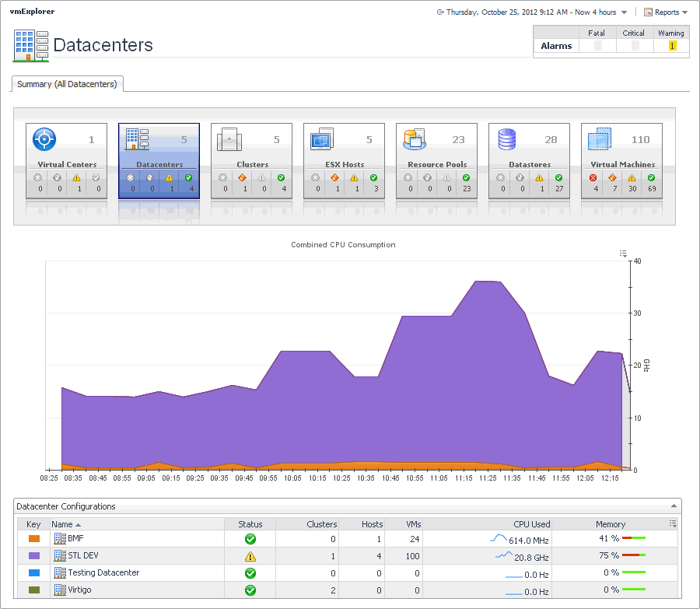Open the Testing Datacenter link

pyautogui.click(x=103, y=572)
